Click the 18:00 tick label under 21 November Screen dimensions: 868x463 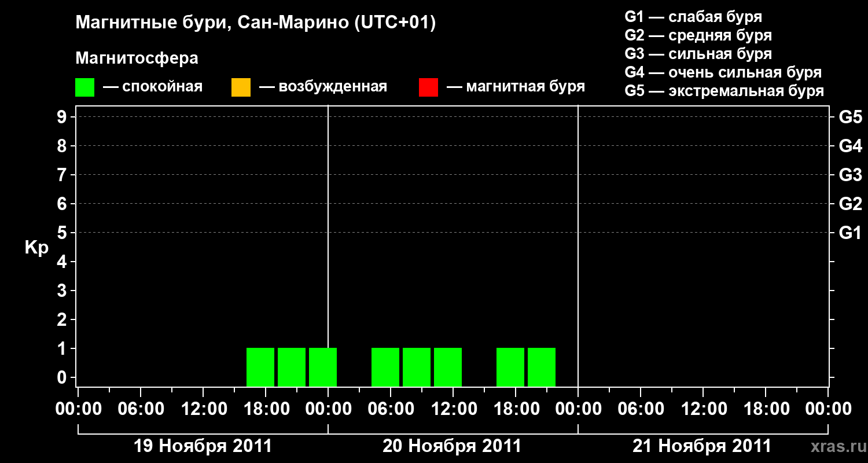[x=766, y=409]
